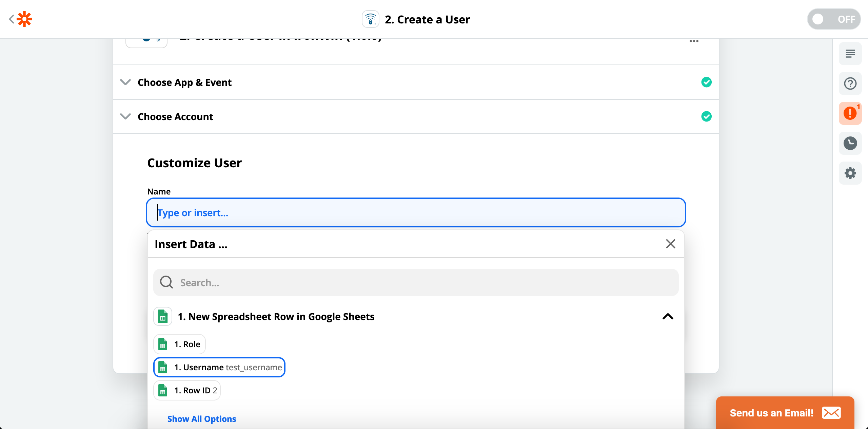Open the Zap history panel
The width and height of the screenshot is (868, 429).
point(850,143)
